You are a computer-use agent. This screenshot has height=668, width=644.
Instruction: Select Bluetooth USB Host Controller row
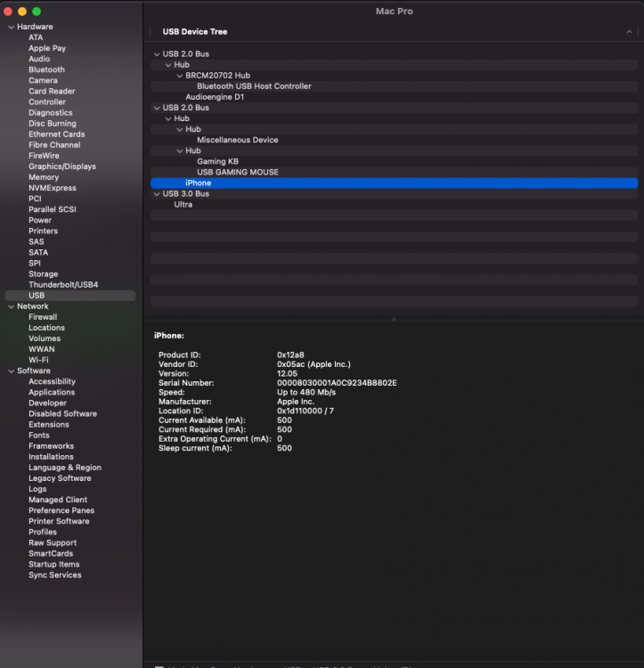click(x=394, y=86)
